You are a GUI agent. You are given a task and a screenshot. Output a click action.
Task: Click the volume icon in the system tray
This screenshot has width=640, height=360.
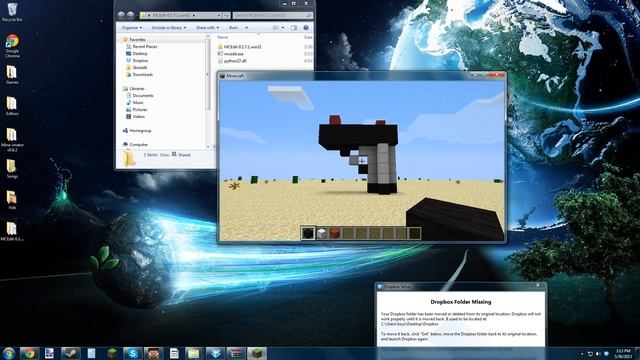[x=598, y=353]
